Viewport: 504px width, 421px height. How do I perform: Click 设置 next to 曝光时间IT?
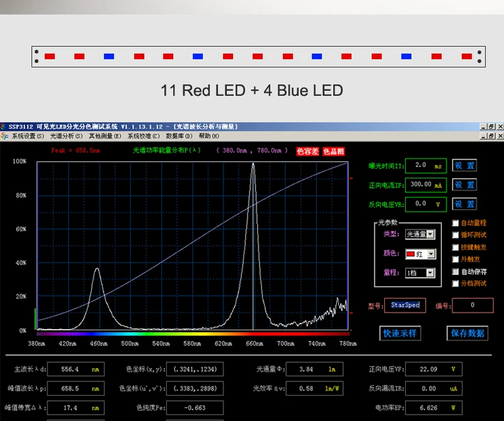coord(464,165)
